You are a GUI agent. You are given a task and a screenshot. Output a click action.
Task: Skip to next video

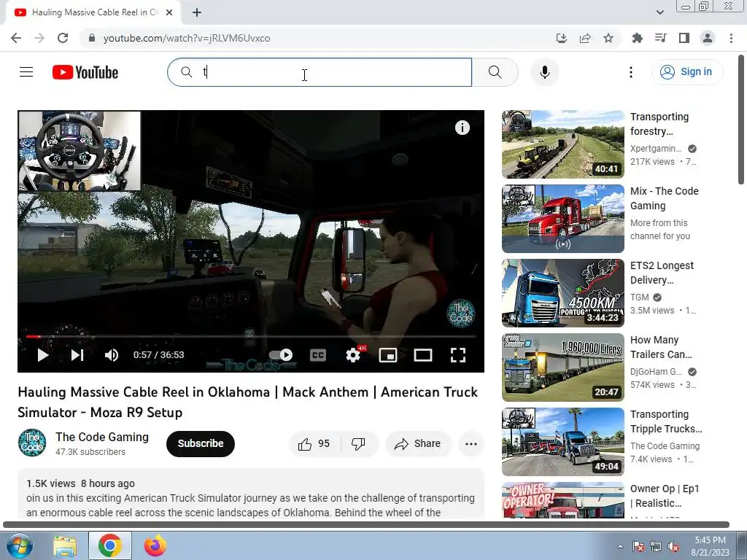(x=77, y=355)
